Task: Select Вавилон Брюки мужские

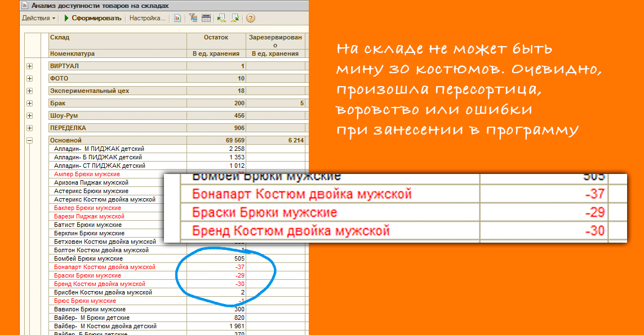Action: 90,309
